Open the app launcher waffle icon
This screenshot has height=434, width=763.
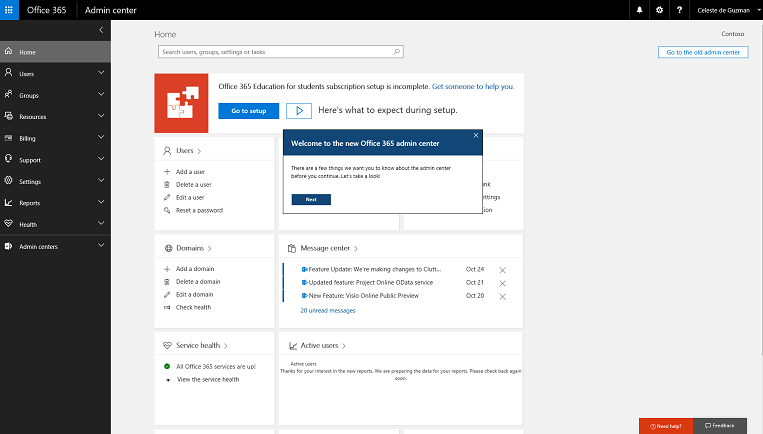pyautogui.click(x=9, y=9)
